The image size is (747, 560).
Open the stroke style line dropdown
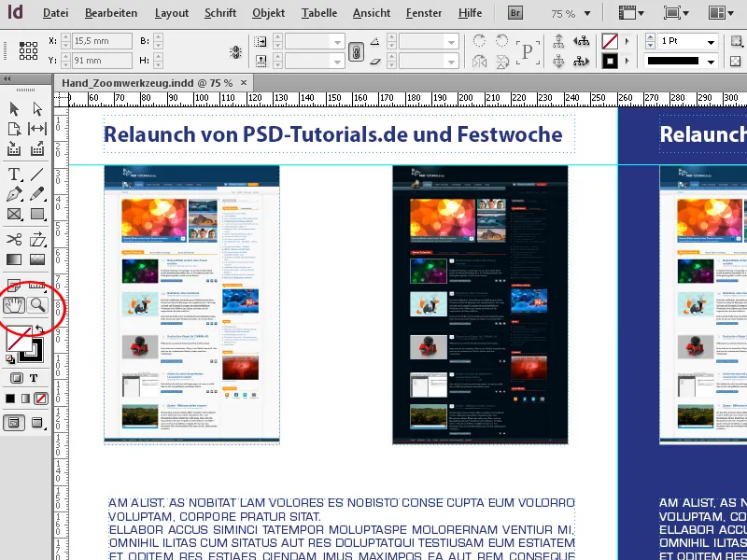coord(711,62)
